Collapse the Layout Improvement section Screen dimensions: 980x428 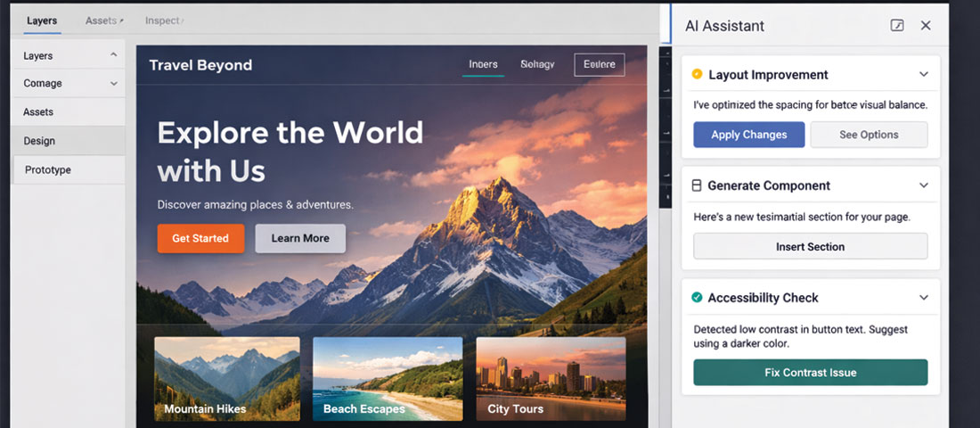(x=924, y=75)
